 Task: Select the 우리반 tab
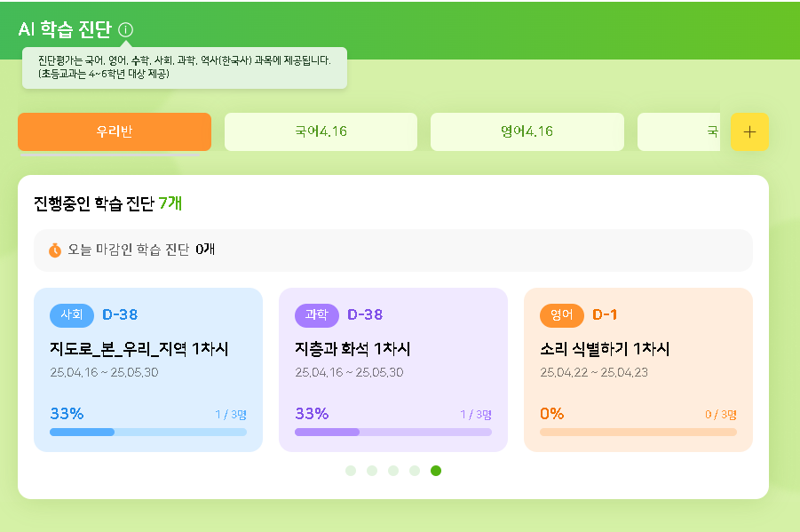point(115,132)
